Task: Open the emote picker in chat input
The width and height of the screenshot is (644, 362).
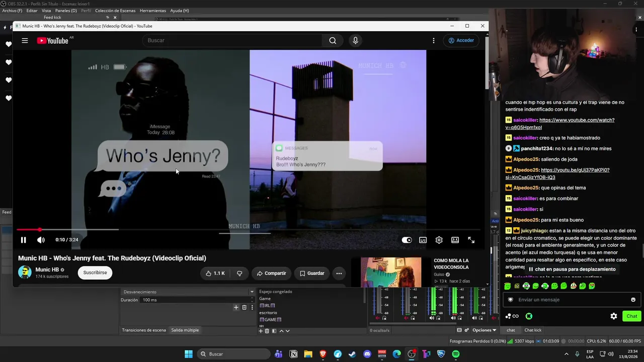Action: click(633, 300)
